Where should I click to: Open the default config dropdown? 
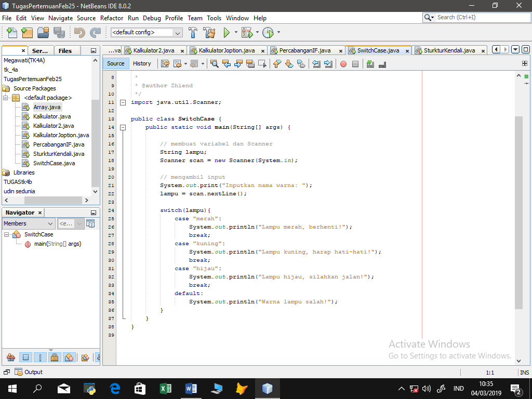click(x=146, y=32)
